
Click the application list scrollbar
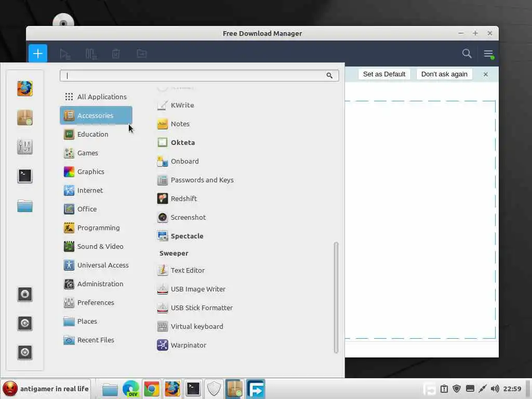336,298
